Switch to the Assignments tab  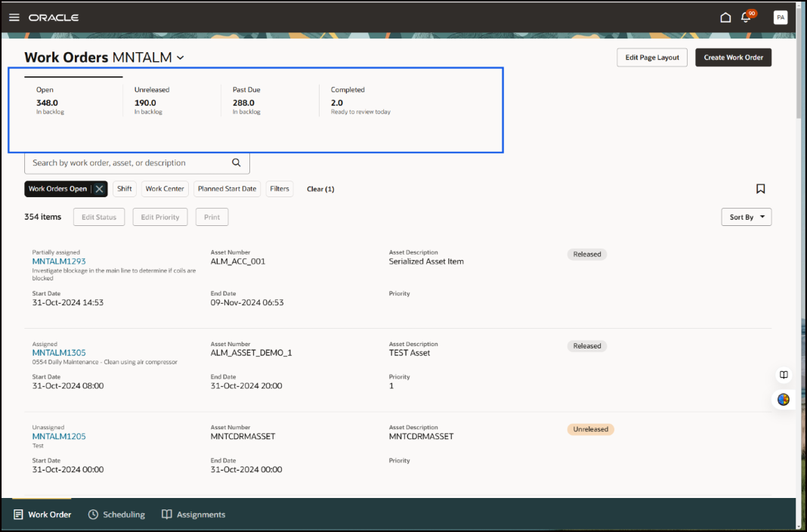193,515
